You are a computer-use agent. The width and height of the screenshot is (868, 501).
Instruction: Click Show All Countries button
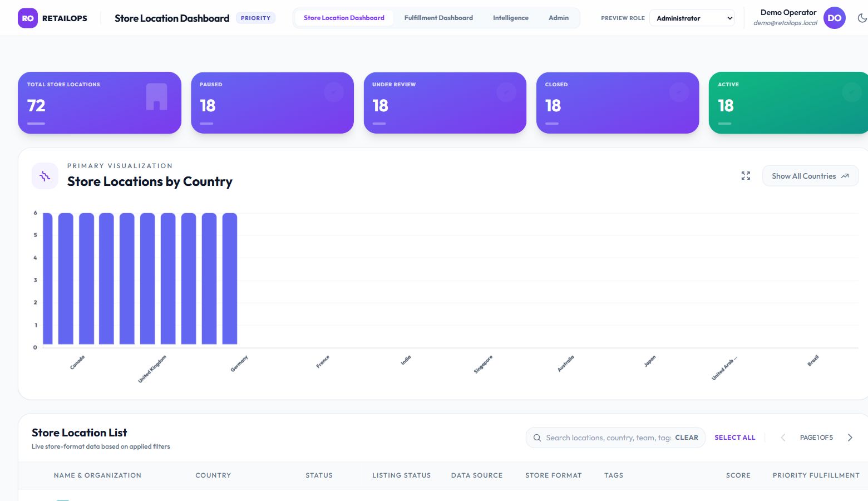[x=810, y=176]
